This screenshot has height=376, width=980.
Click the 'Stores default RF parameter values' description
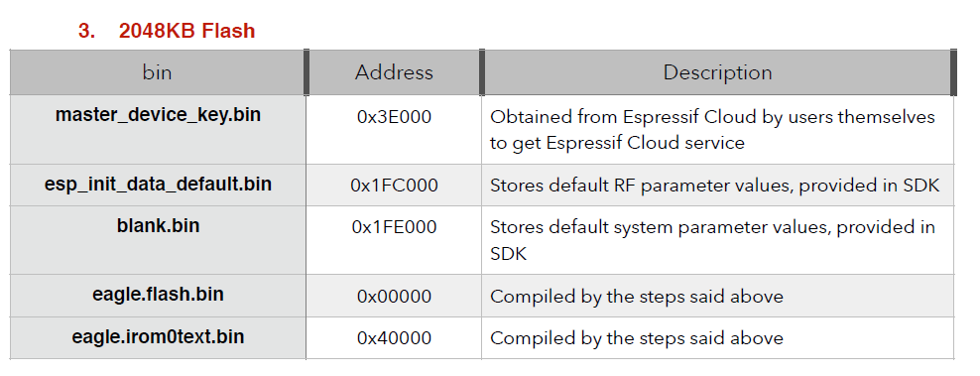coord(715,186)
